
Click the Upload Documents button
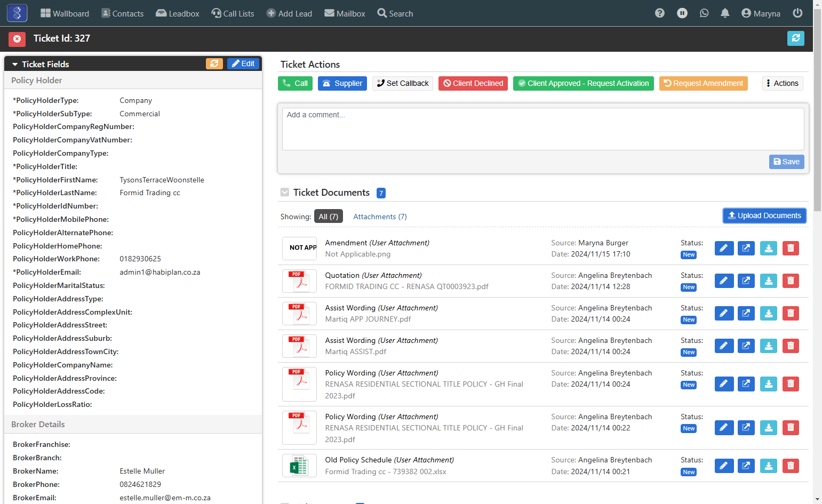764,215
